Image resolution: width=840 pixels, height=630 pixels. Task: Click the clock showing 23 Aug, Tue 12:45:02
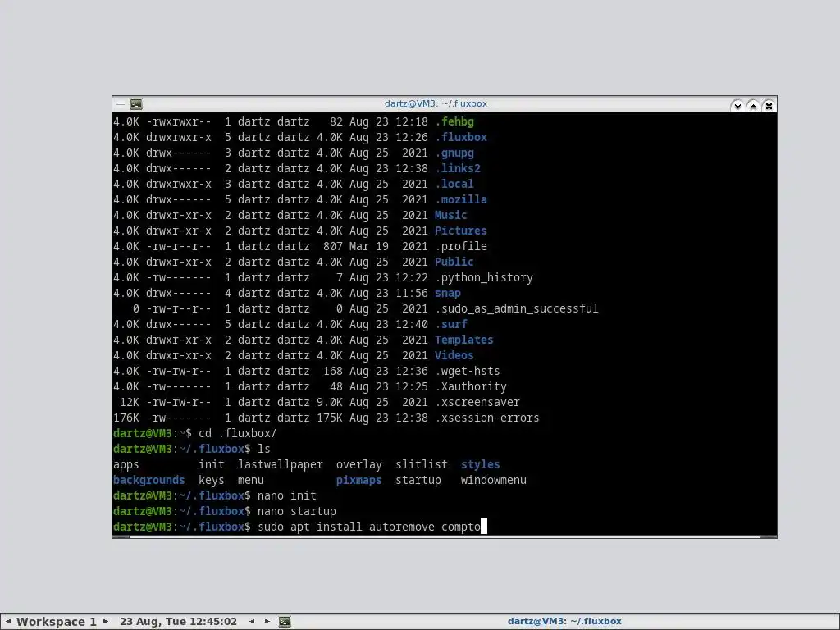pyautogui.click(x=178, y=622)
